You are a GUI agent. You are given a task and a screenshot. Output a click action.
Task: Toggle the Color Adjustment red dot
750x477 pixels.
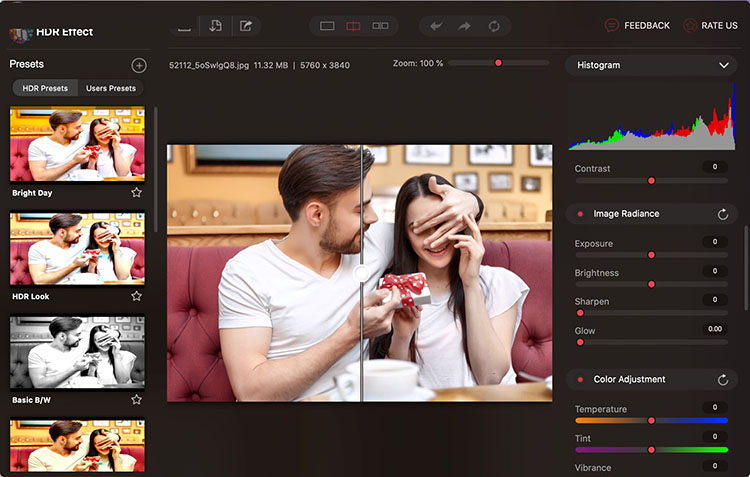580,379
